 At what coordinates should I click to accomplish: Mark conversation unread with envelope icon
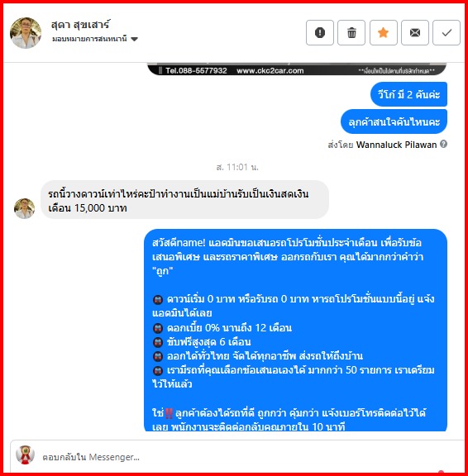point(415,32)
